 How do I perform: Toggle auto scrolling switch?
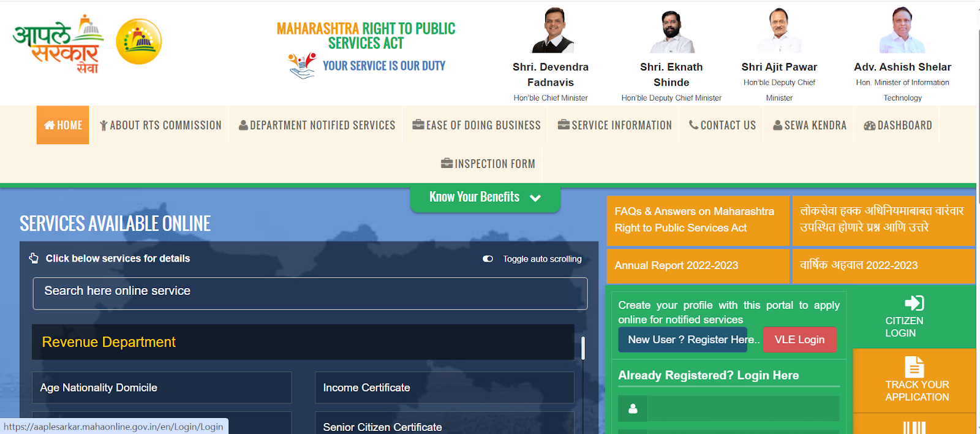coord(488,259)
